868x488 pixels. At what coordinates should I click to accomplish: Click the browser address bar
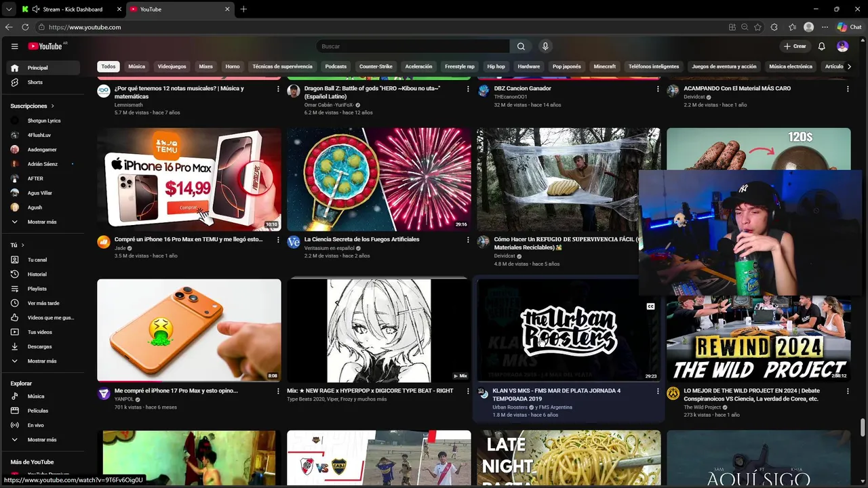(380, 27)
